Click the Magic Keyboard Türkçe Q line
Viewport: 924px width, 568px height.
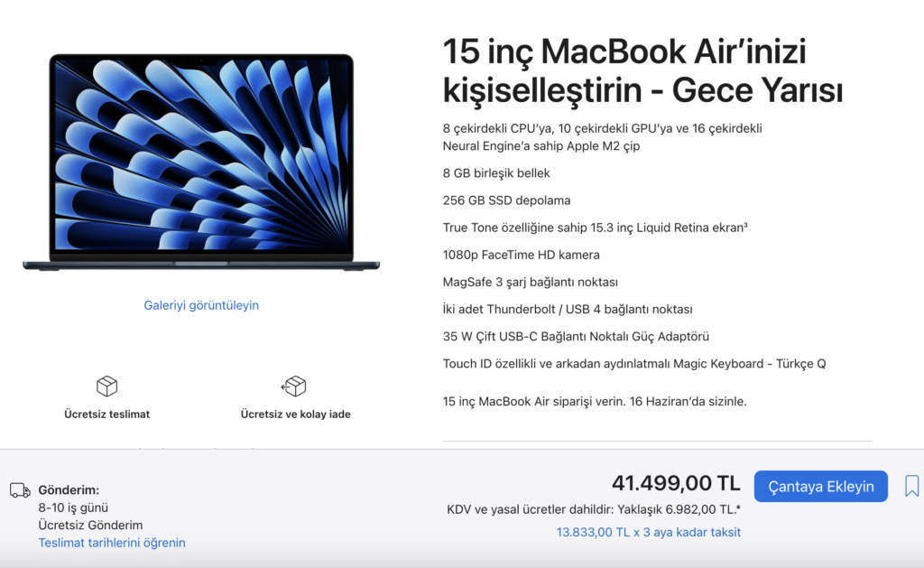tap(634, 363)
